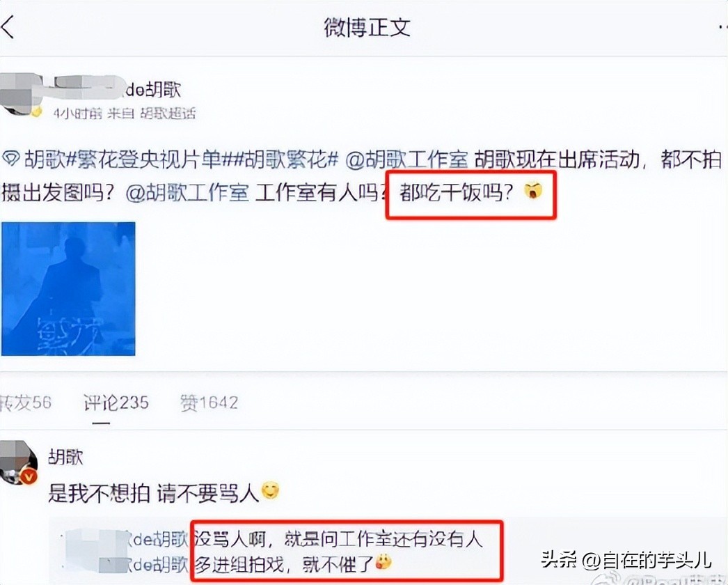The image size is (728, 585).
Task: Switch to the 评论235 tab
Action: [116, 403]
